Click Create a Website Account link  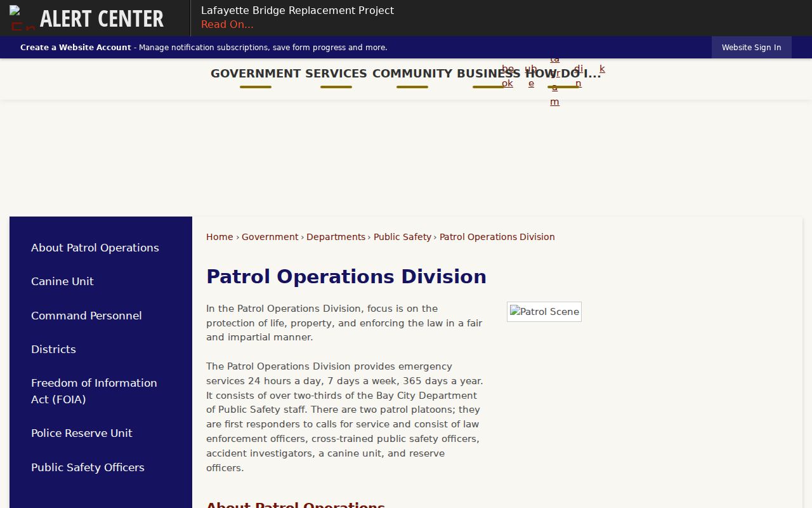tap(75, 48)
